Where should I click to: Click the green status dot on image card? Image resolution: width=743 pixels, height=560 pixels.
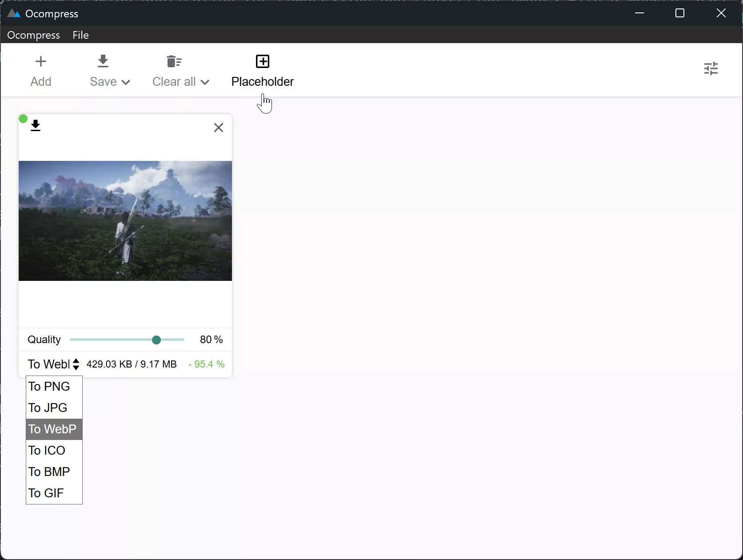(23, 118)
